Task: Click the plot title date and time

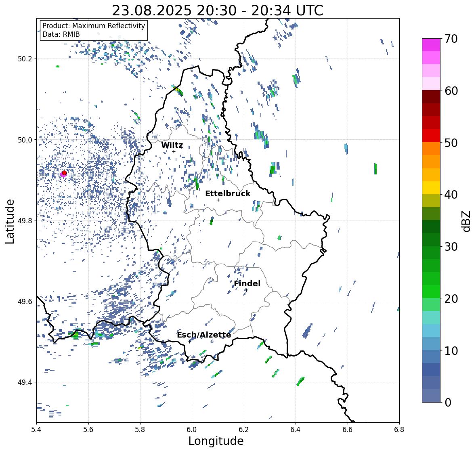Action: click(218, 10)
